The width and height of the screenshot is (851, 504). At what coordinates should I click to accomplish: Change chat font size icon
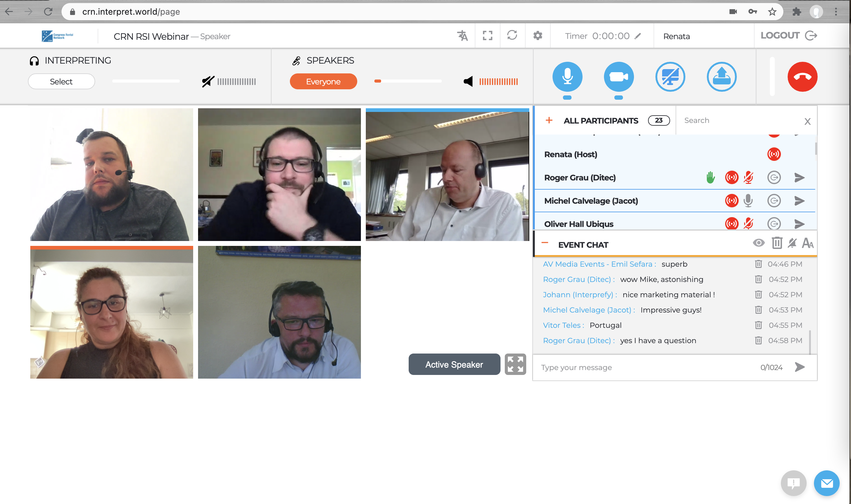(808, 243)
